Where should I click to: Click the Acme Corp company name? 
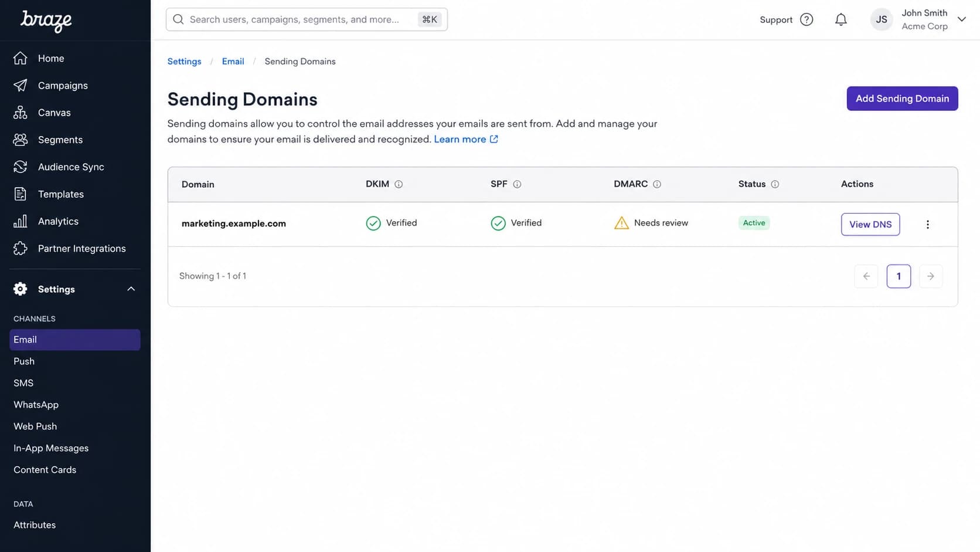(924, 26)
